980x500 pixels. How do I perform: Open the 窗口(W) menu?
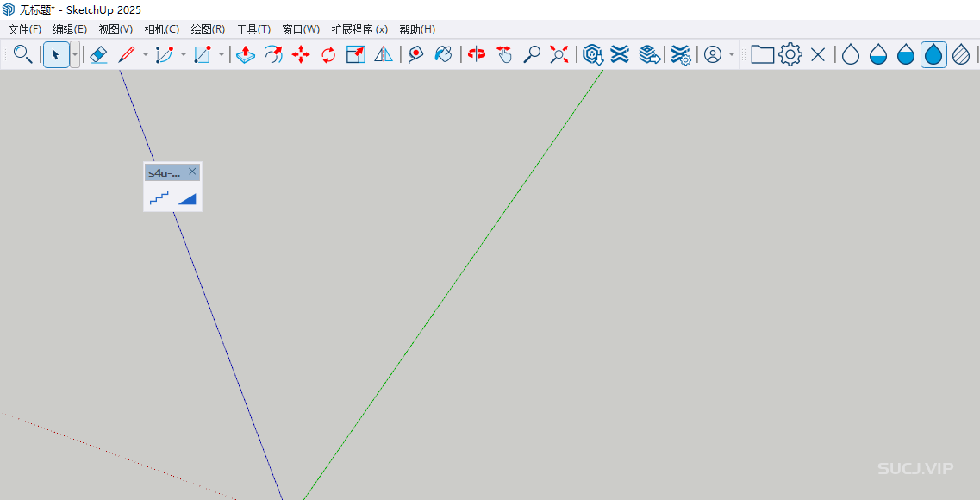(302, 29)
